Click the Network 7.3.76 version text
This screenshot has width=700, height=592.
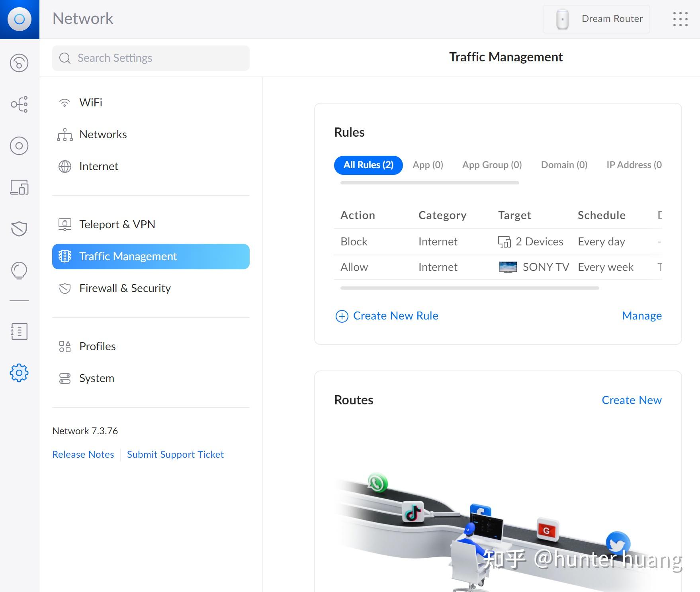click(85, 431)
